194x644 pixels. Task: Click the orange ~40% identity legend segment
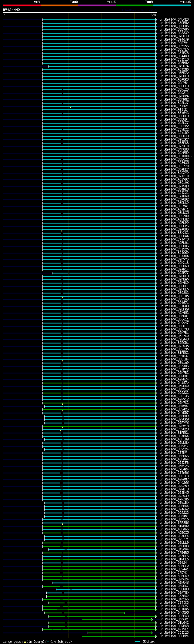(x=59, y=5)
